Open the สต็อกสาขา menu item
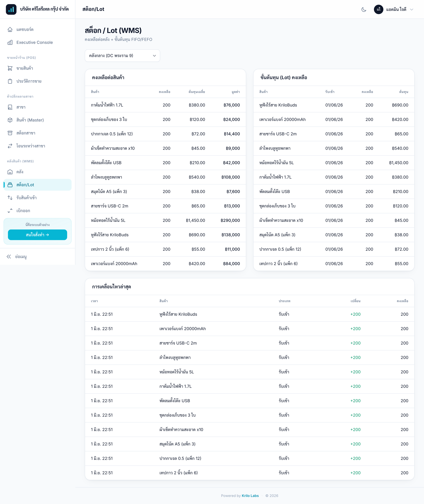The width and height of the screenshot is (424, 504). pos(38,133)
